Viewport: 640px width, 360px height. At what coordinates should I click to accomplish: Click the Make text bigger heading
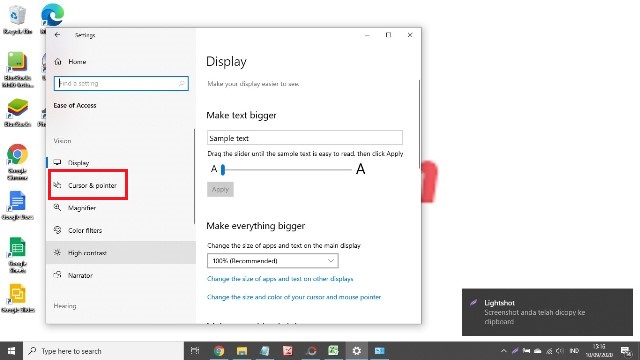(x=241, y=115)
